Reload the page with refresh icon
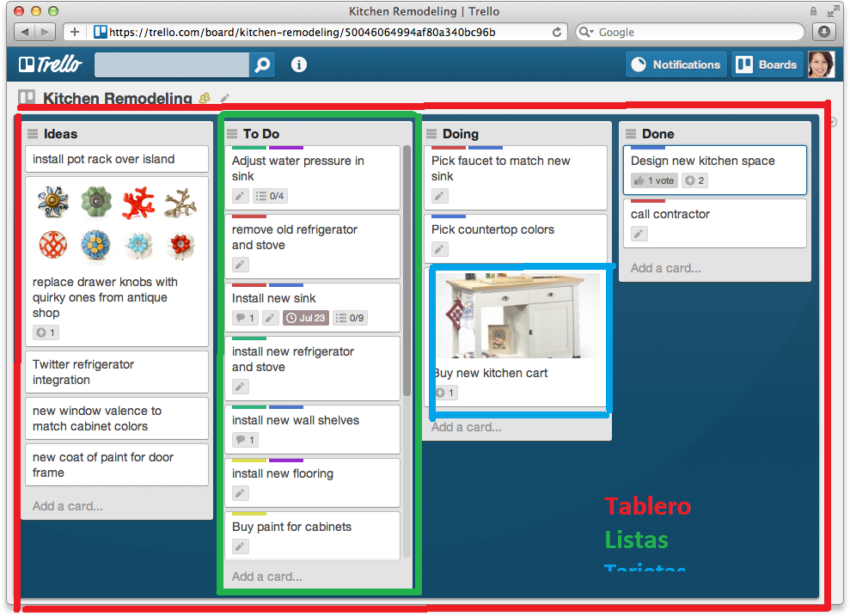850x616 pixels. click(556, 32)
